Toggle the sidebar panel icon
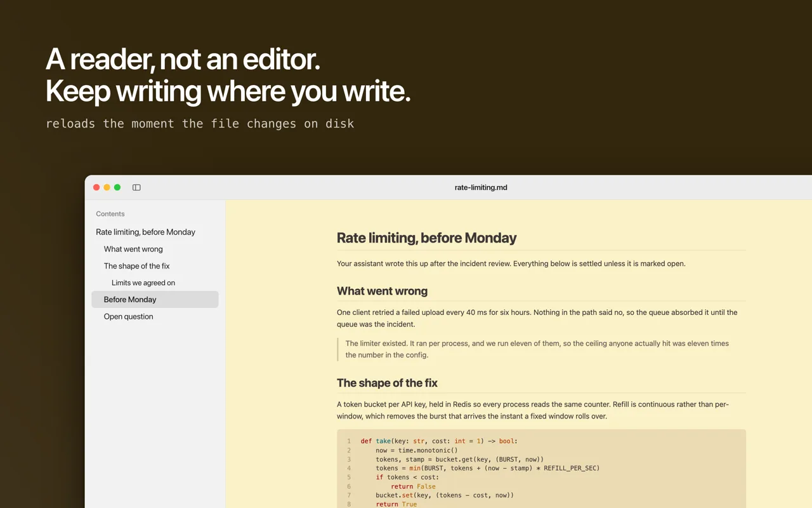Image resolution: width=812 pixels, height=508 pixels. [x=136, y=187]
